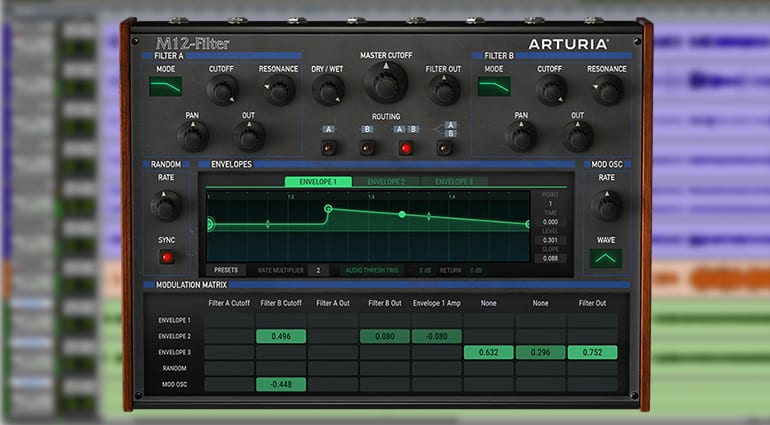770x425 pixels.
Task: Click the FILTER OUT knob in the center section
Action: coord(444,90)
